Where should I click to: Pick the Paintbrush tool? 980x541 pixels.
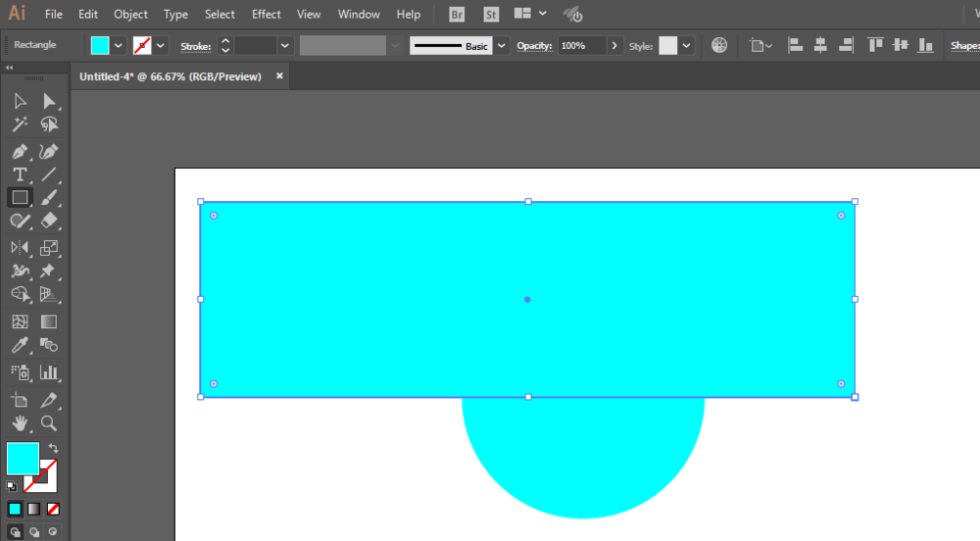pyautogui.click(x=49, y=197)
